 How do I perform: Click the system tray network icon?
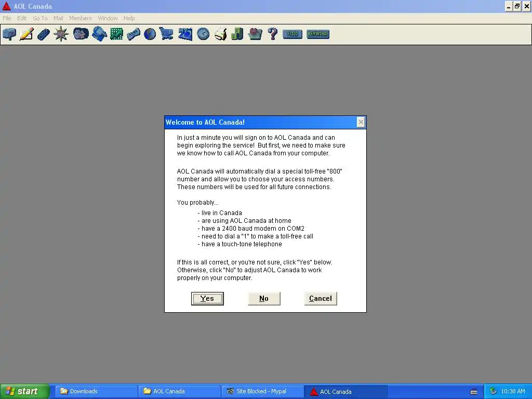pos(493,392)
